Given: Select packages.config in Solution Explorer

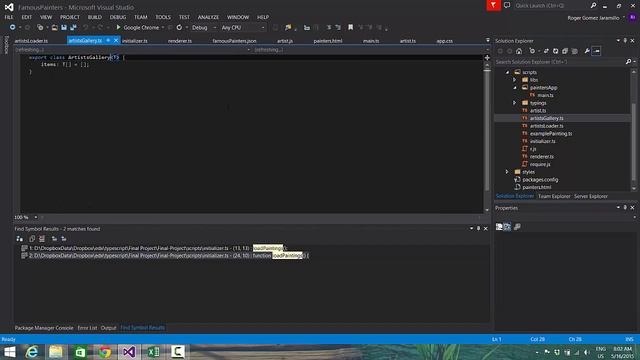Looking at the screenshot, I should pos(540,180).
